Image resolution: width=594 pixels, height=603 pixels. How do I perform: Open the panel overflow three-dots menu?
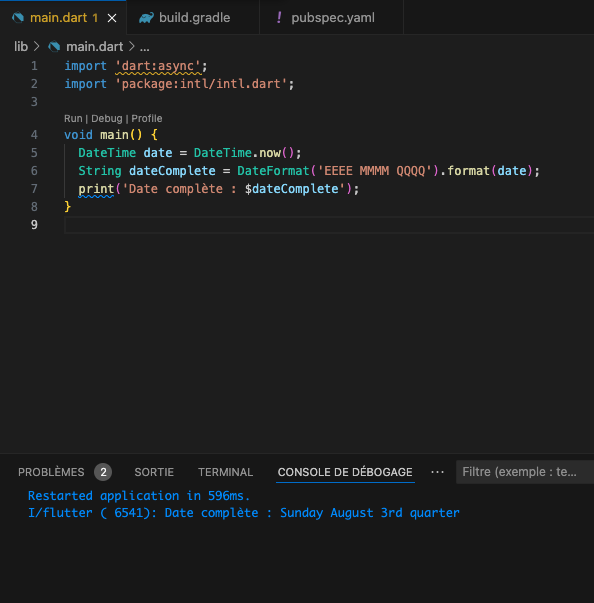438,472
